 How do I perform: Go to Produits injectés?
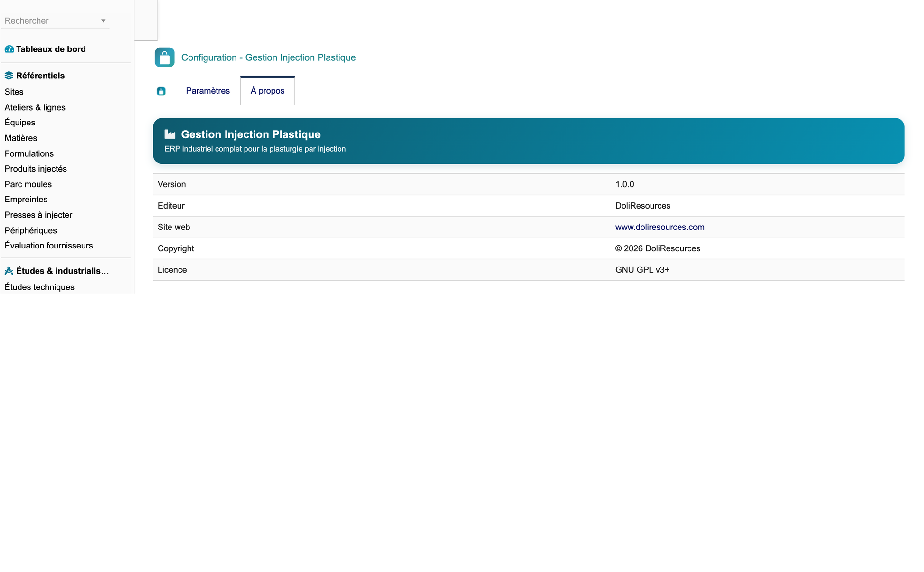point(36,169)
